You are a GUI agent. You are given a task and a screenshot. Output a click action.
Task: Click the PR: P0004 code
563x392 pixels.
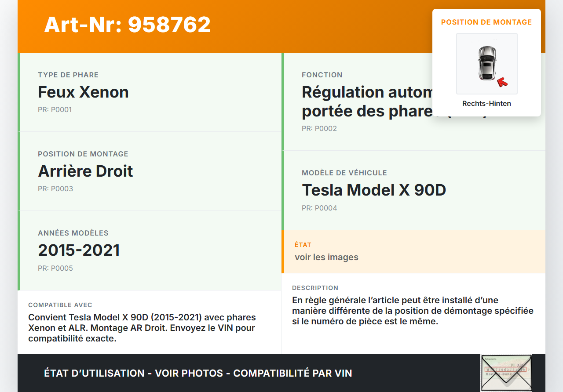pyautogui.click(x=319, y=208)
